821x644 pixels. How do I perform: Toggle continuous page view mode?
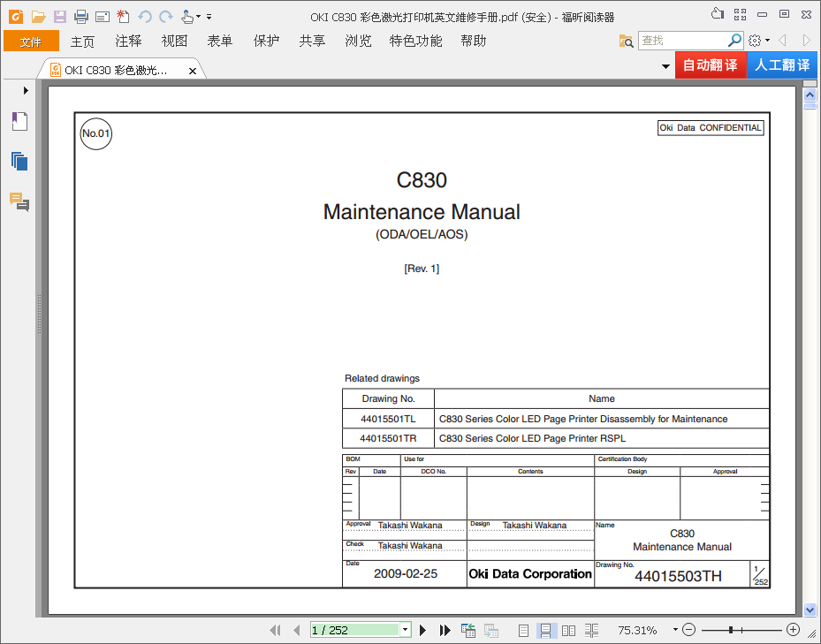[x=545, y=631]
